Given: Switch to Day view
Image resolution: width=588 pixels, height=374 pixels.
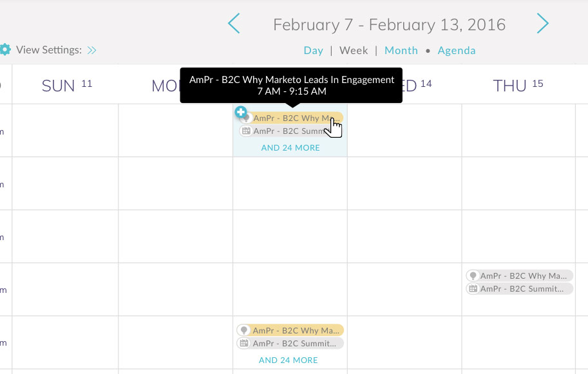Looking at the screenshot, I should (314, 50).
